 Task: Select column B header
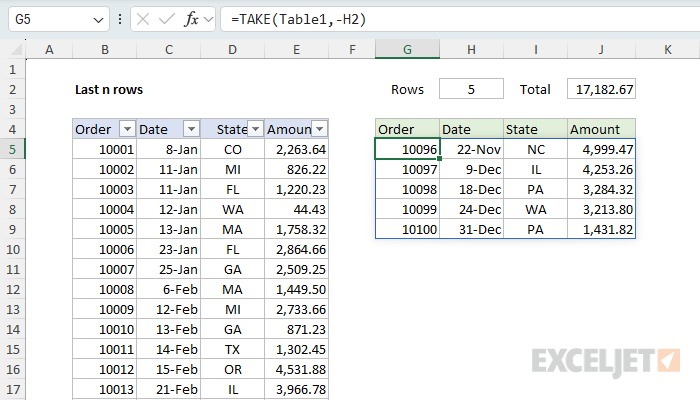[x=104, y=49]
